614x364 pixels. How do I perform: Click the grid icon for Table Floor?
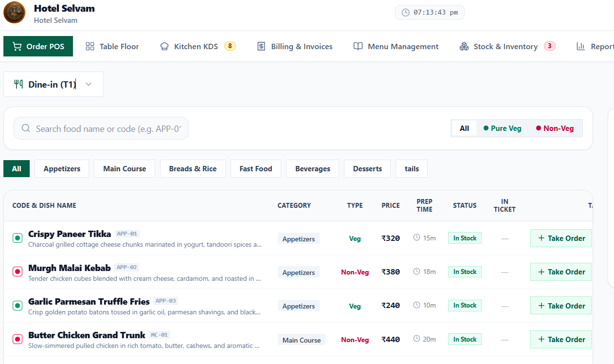tap(90, 47)
